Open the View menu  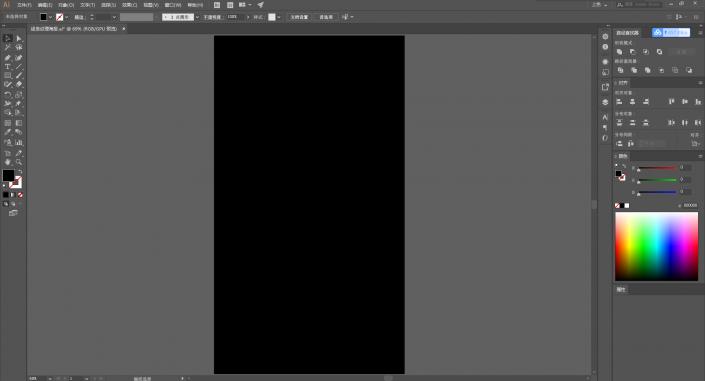[x=151, y=5]
